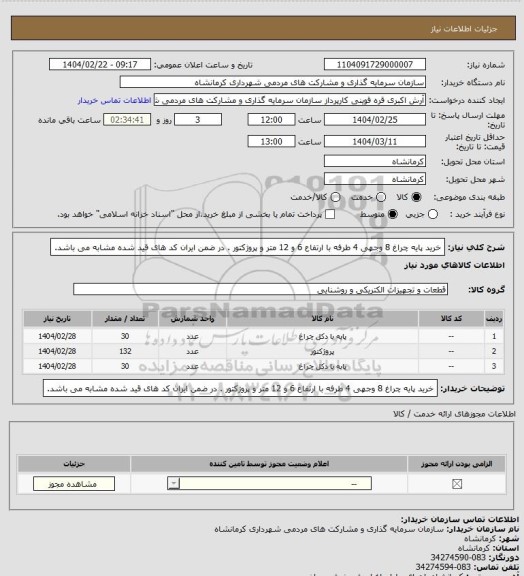Click the ایجاد کننده درخواست field

pyautogui.click(x=290, y=100)
